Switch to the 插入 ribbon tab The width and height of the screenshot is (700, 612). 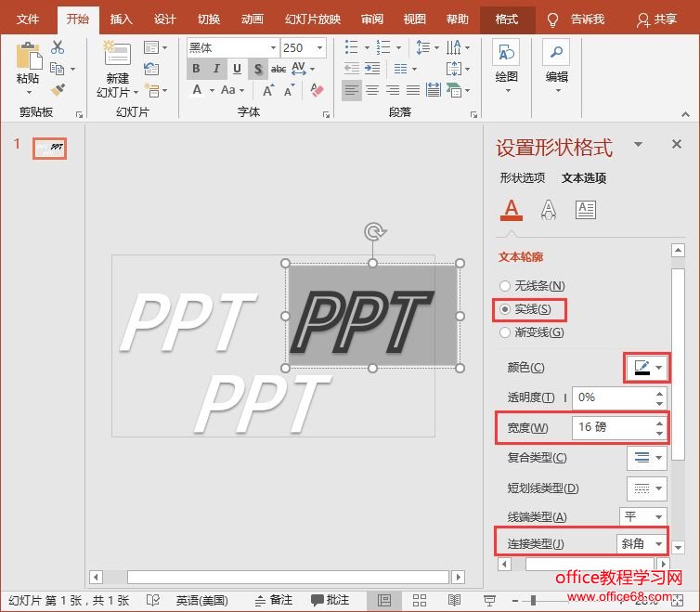tap(121, 20)
